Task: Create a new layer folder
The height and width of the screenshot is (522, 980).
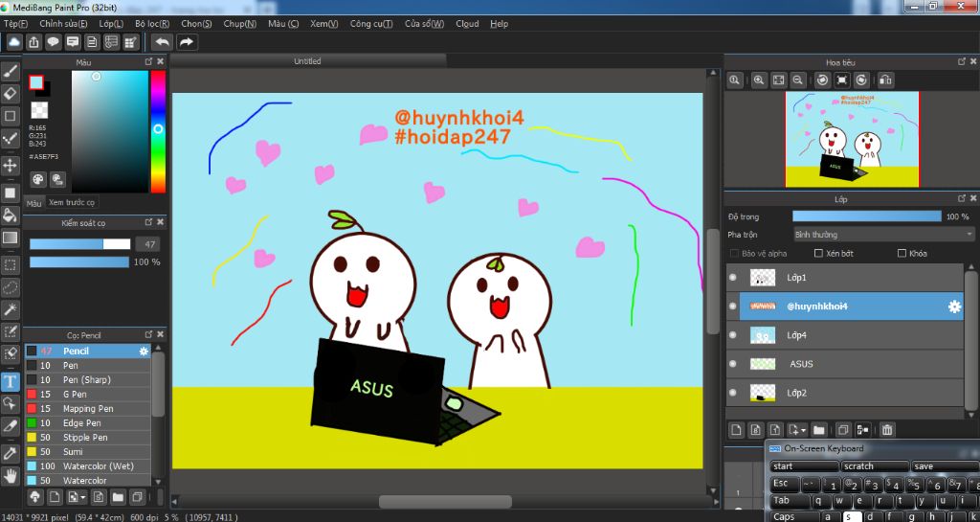Action: point(819,429)
